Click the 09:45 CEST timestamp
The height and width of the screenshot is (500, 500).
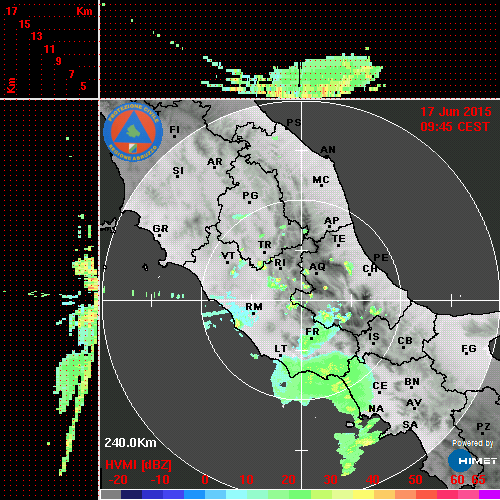coord(455,127)
